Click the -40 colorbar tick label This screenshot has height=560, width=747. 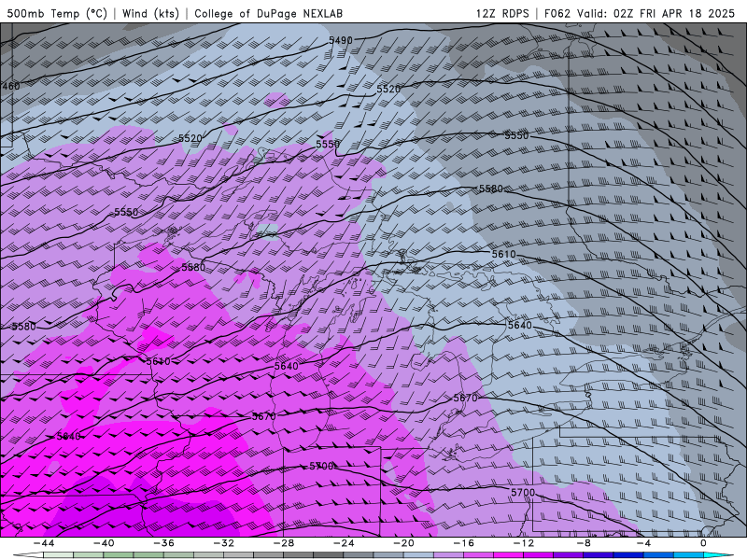[104, 543]
